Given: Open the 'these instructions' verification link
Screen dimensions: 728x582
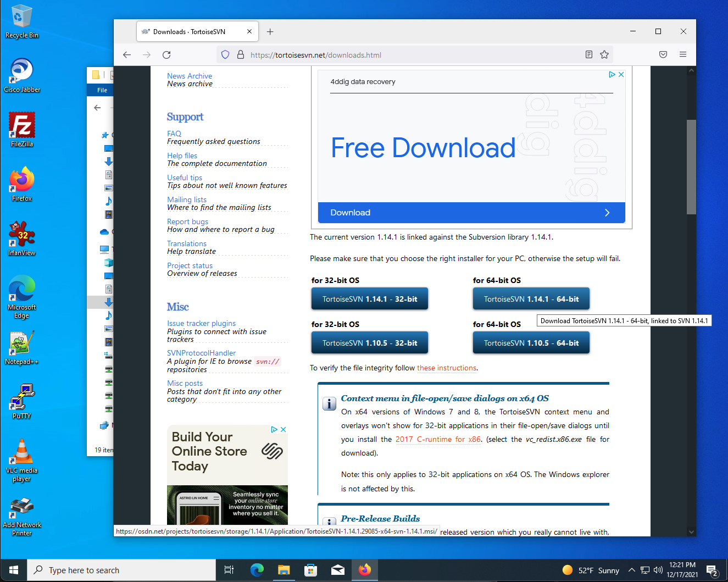Looking at the screenshot, I should (447, 368).
